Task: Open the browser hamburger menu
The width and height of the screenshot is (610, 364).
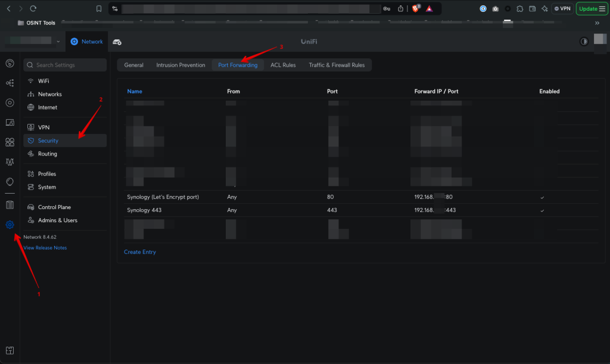Action: pyautogui.click(x=602, y=8)
